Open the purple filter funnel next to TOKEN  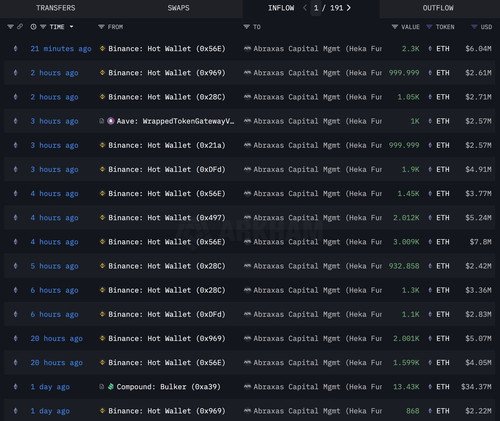pos(429,27)
